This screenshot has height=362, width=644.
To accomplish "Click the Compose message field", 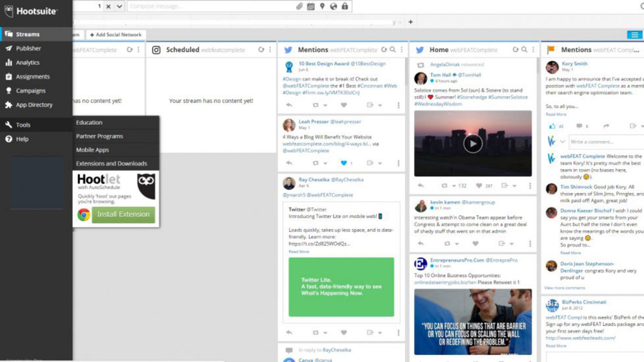I will 211,6.
